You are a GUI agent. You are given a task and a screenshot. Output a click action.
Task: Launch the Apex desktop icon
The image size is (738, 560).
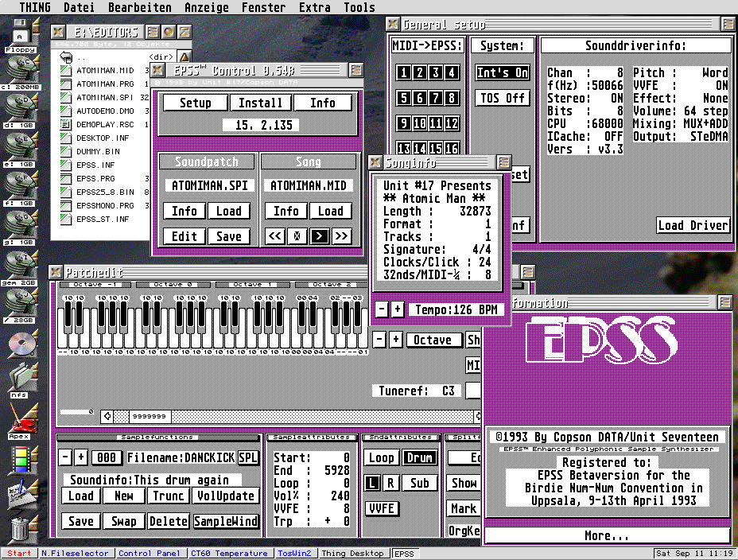tap(21, 419)
